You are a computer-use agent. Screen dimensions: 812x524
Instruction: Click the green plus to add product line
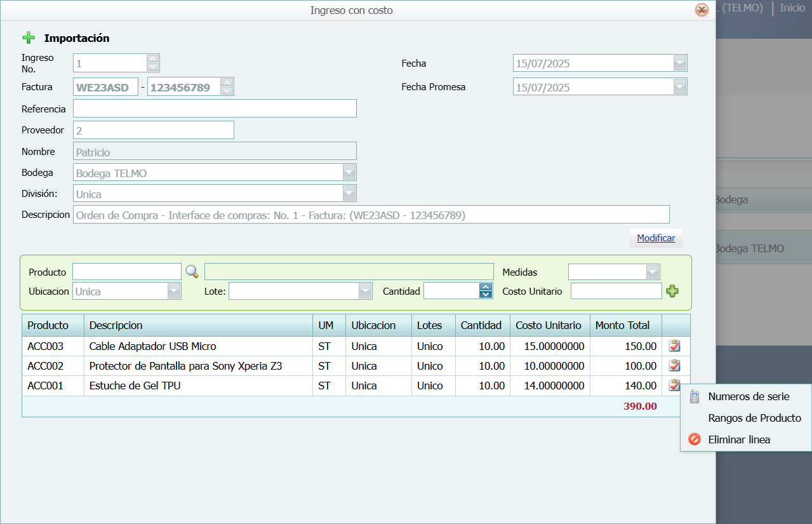672,290
